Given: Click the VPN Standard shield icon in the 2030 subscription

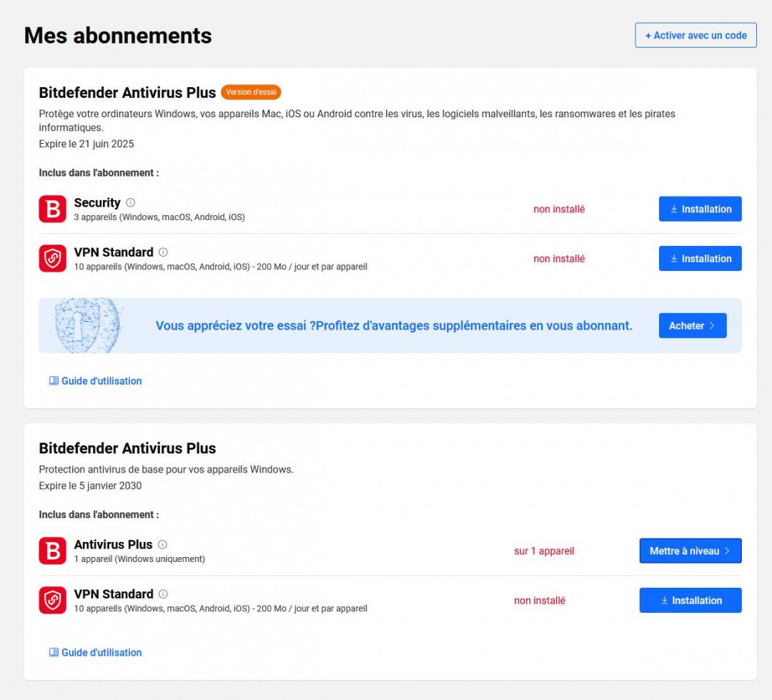Looking at the screenshot, I should tap(52, 600).
